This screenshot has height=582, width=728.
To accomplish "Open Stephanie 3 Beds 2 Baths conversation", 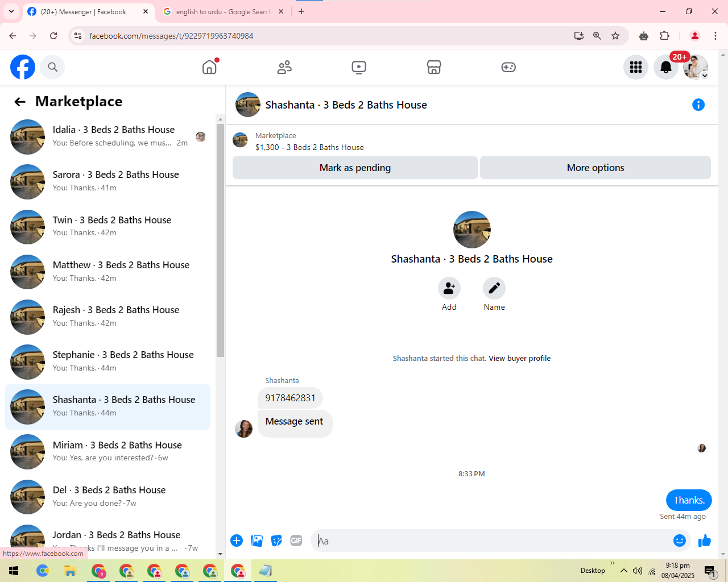I will pyautogui.click(x=108, y=362).
